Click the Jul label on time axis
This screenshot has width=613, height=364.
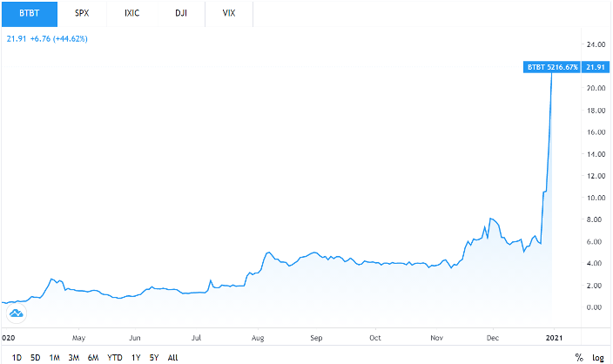coord(196,338)
